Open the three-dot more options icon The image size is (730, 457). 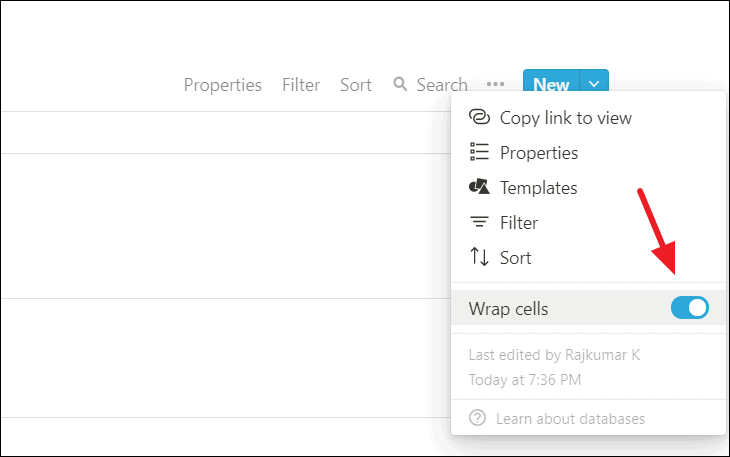(x=495, y=84)
